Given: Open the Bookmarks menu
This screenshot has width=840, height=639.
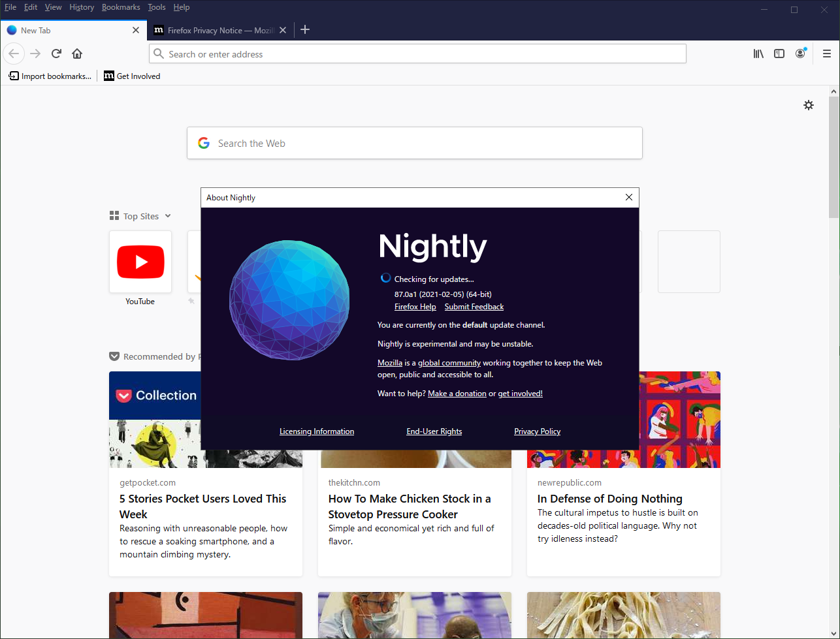Looking at the screenshot, I should click(121, 7).
